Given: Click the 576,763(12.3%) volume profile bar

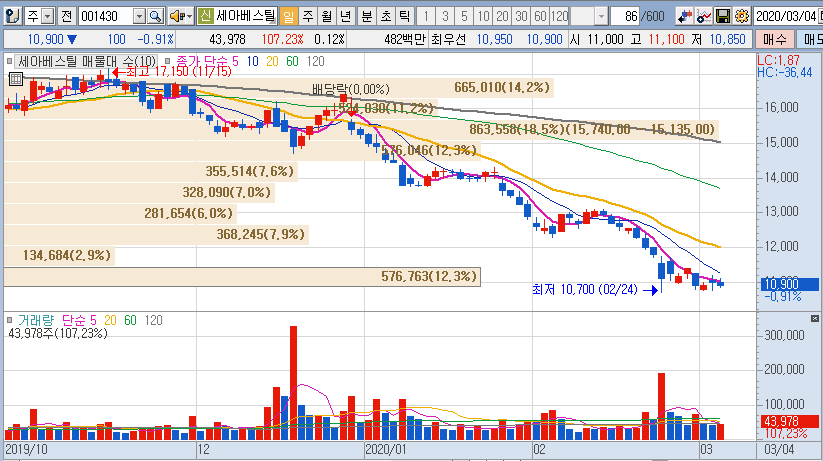Looking at the screenshot, I should tap(242, 276).
